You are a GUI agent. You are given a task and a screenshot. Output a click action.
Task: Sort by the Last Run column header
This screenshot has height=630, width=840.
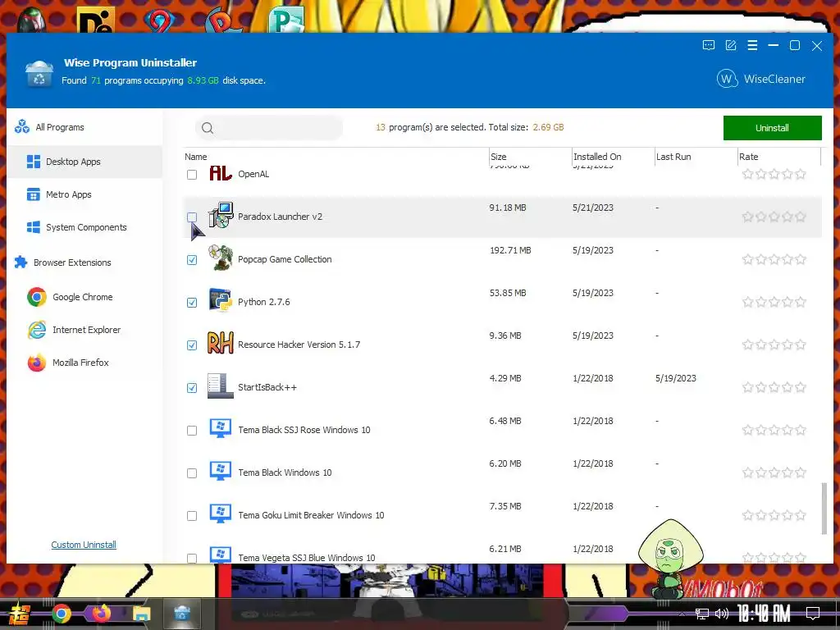coord(673,157)
